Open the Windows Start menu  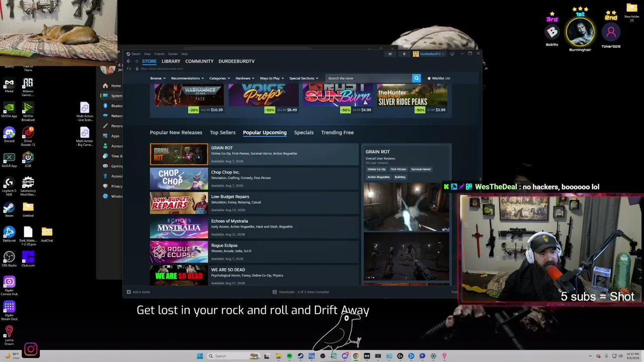click(x=200, y=356)
